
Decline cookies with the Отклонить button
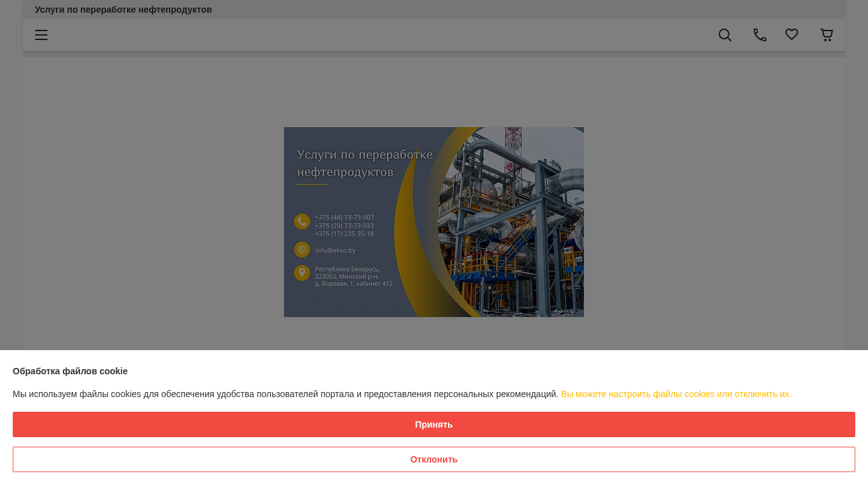[434, 459]
